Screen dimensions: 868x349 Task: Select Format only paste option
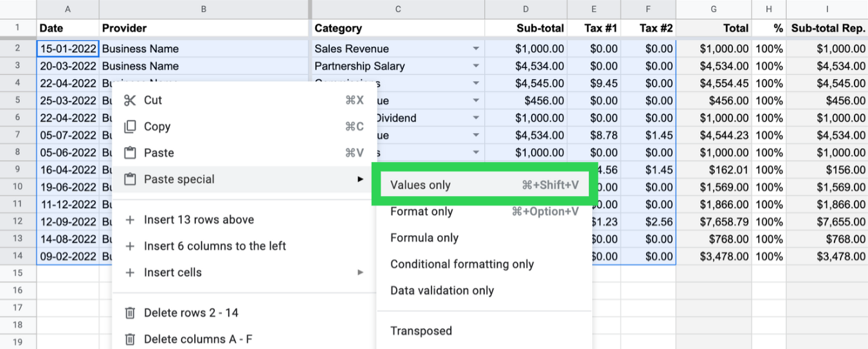tap(421, 211)
